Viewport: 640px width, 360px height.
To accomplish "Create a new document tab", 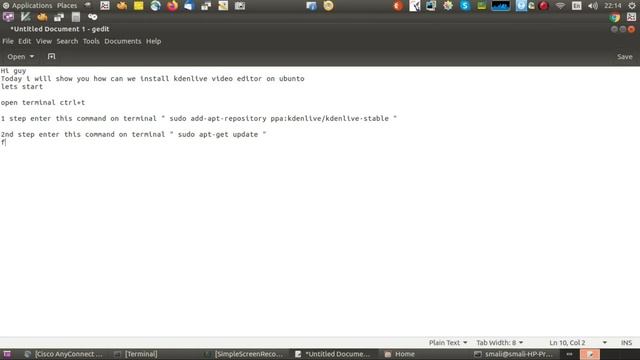I will click(x=51, y=56).
